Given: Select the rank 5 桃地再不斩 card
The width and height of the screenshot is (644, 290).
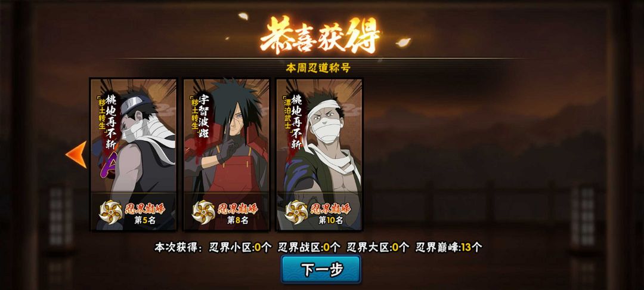Looking at the screenshot, I should 134,155.
